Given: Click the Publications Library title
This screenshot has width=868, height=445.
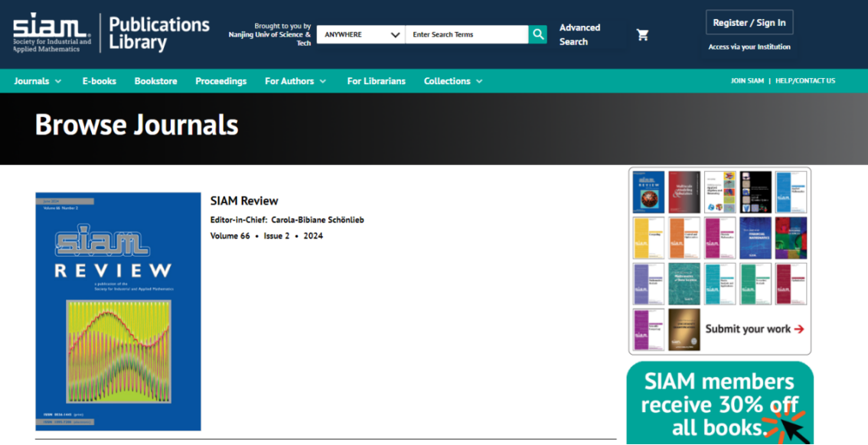Looking at the screenshot, I should point(159,33).
